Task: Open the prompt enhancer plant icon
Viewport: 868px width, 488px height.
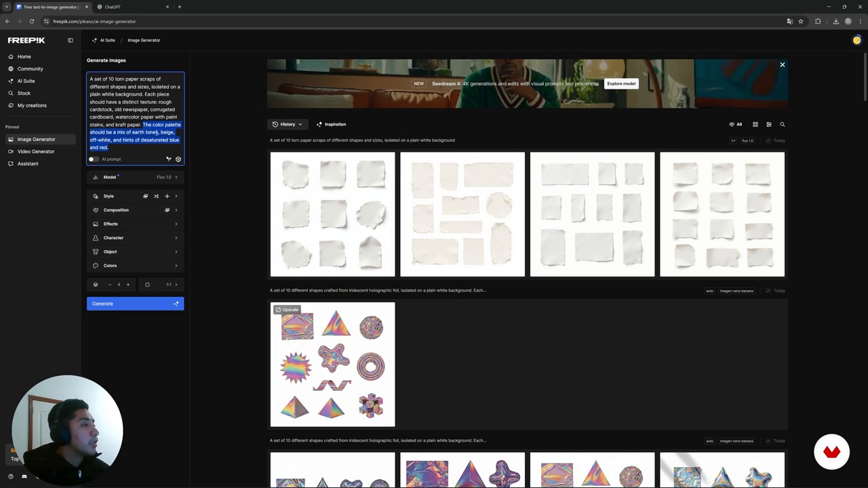Action: [x=169, y=159]
